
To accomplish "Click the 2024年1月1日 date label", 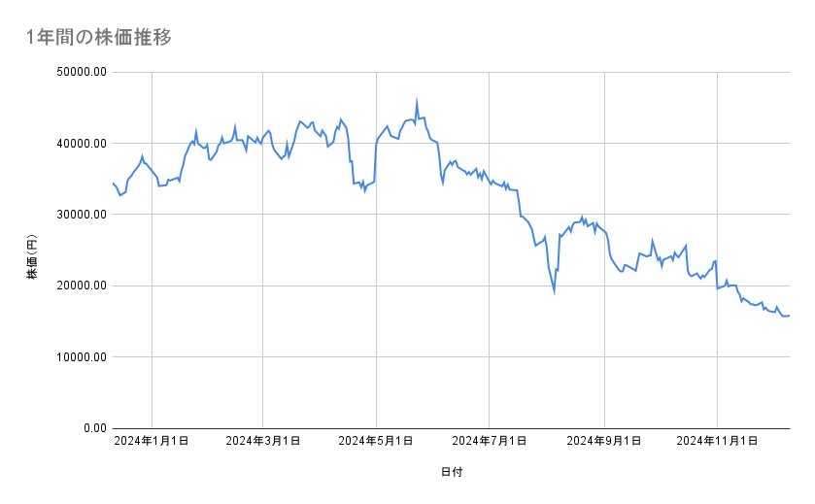I will click(152, 441).
